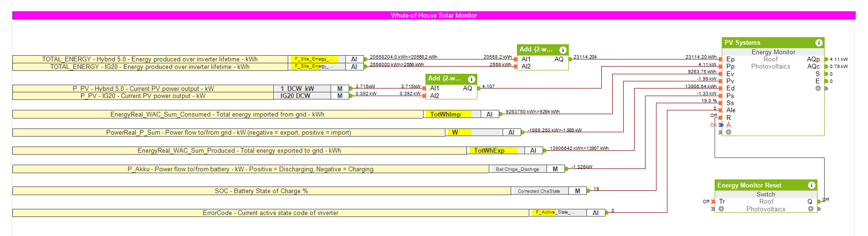Image resolution: width=868 pixels, height=236 pixels.
Task: Select the TotWhImp yellow tag
Action: (x=448, y=114)
